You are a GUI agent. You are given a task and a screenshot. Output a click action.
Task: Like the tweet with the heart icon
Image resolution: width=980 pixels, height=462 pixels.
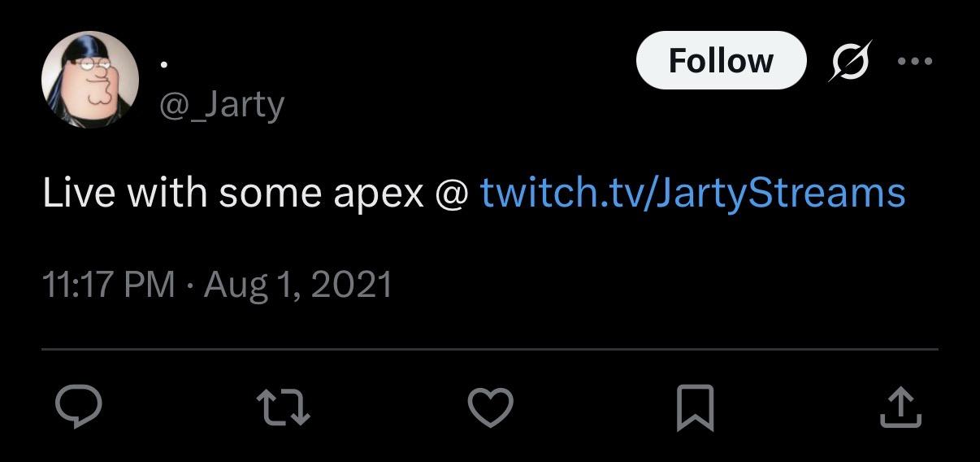pyautogui.click(x=491, y=407)
